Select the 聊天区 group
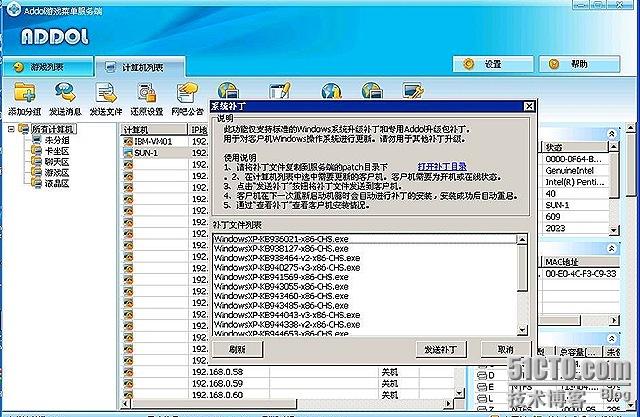The width and height of the screenshot is (640, 417). pos(57,162)
